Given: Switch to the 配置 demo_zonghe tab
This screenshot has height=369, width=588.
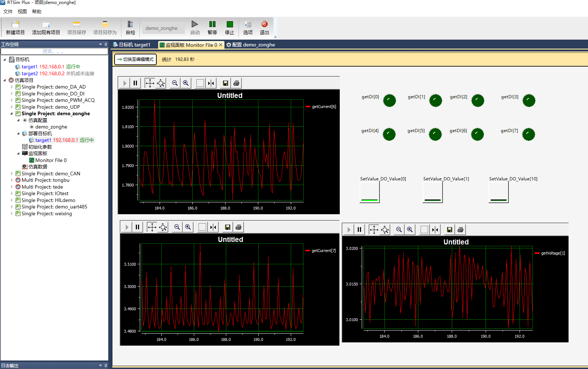Looking at the screenshot, I should point(253,45).
